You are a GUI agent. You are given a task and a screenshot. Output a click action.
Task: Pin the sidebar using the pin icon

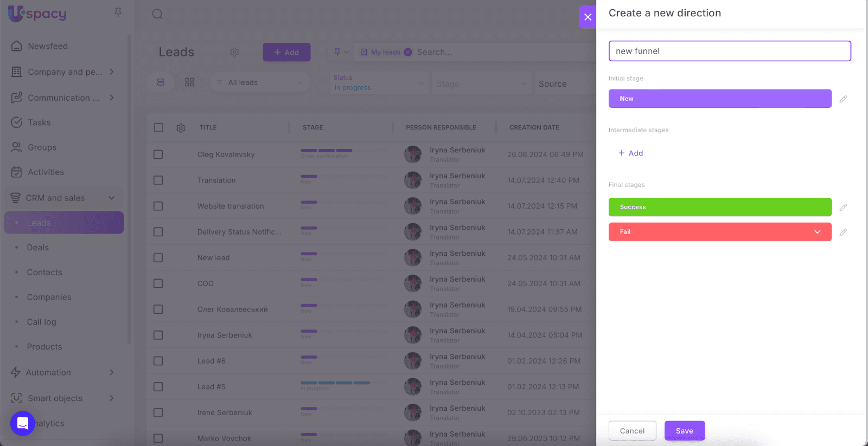(x=118, y=12)
